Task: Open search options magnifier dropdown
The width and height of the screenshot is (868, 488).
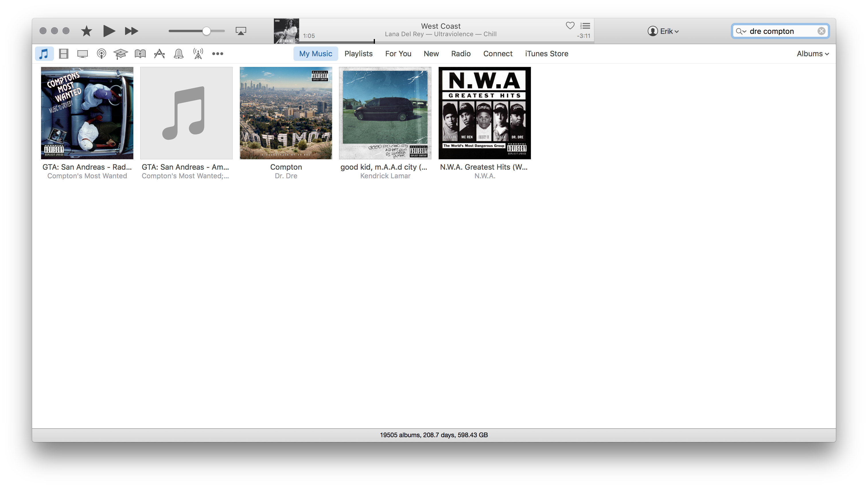Action: [x=741, y=31]
